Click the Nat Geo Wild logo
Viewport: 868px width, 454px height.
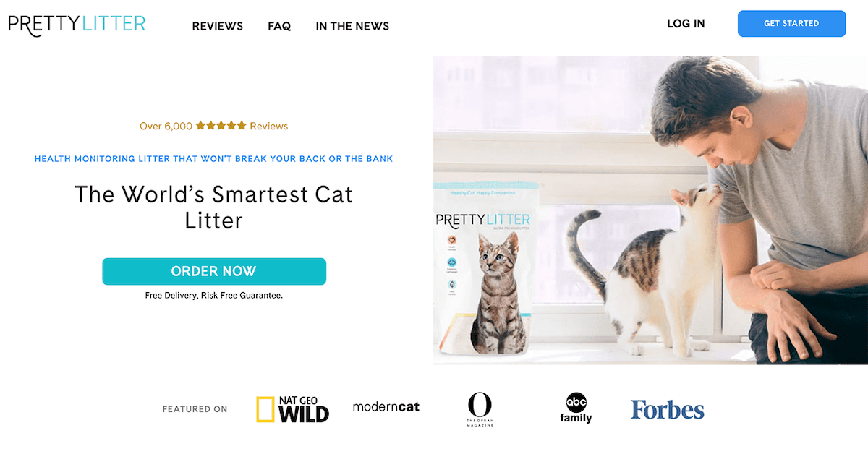292,406
